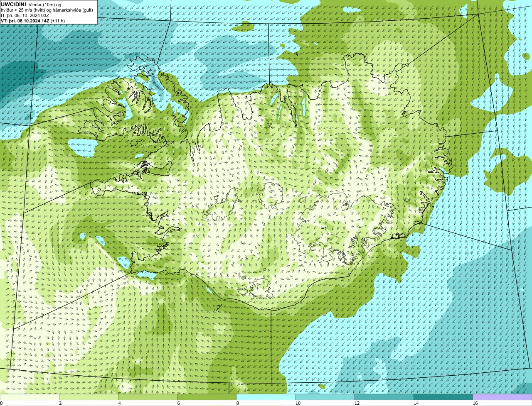Click the 'UWC/DINI' title text
This screenshot has width=532, height=406.
pos(14,4)
